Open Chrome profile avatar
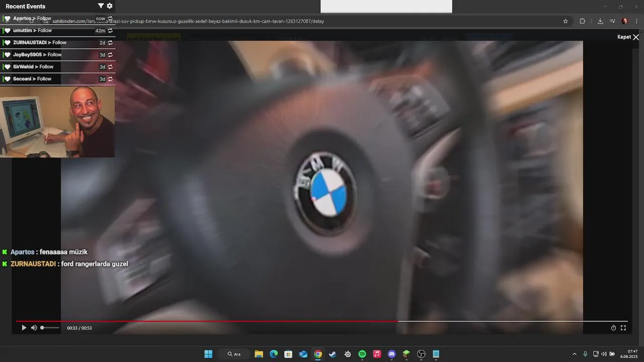The image size is (644, 362). (625, 21)
